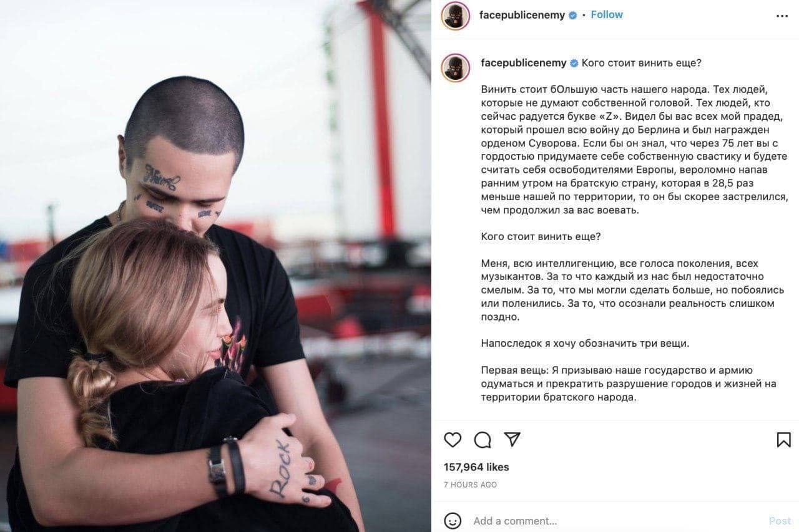Click header profile avatar of facepublicenemy

[455, 15]
